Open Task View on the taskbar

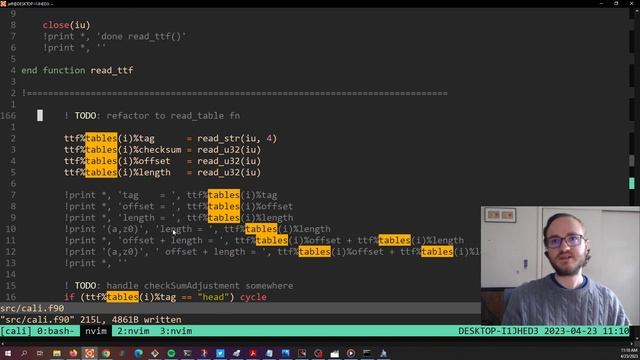tap(40, 353)
